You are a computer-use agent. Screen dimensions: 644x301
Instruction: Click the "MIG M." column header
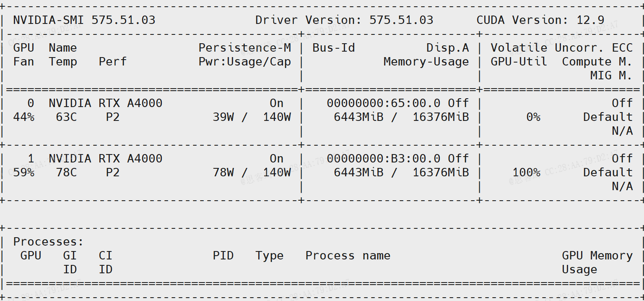pyautogui.click(x=611, y=76)
